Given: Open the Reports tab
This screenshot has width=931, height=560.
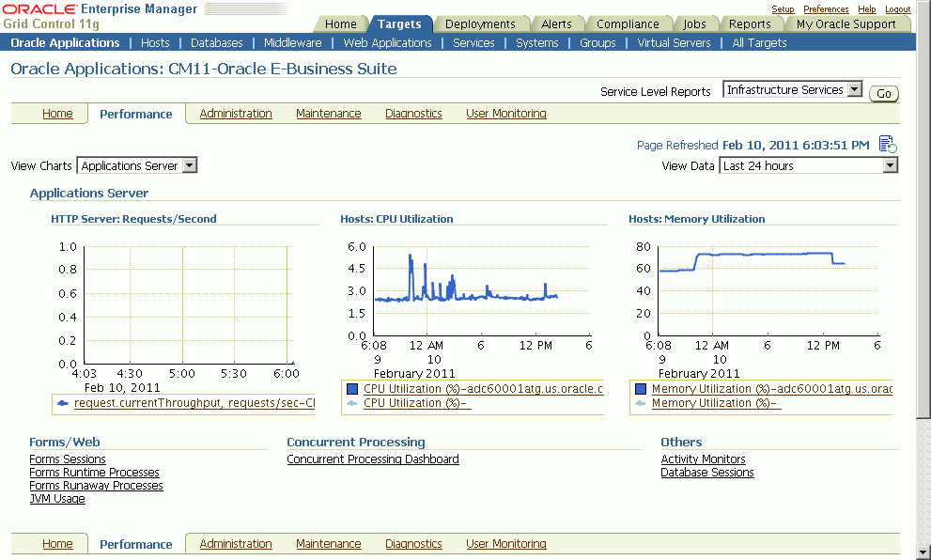Looking at the screenshot, I should click(750, 23).
